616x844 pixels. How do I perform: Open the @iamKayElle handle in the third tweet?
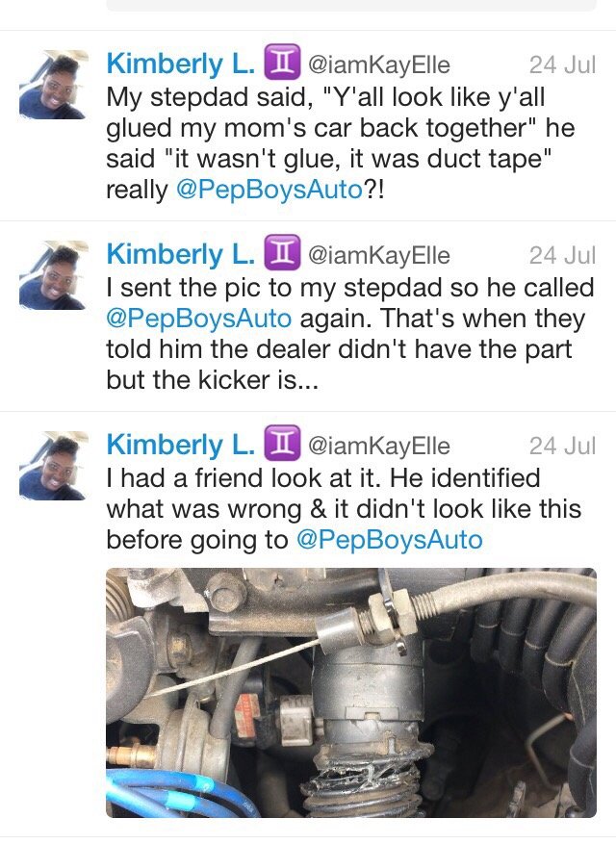point(378,447)
